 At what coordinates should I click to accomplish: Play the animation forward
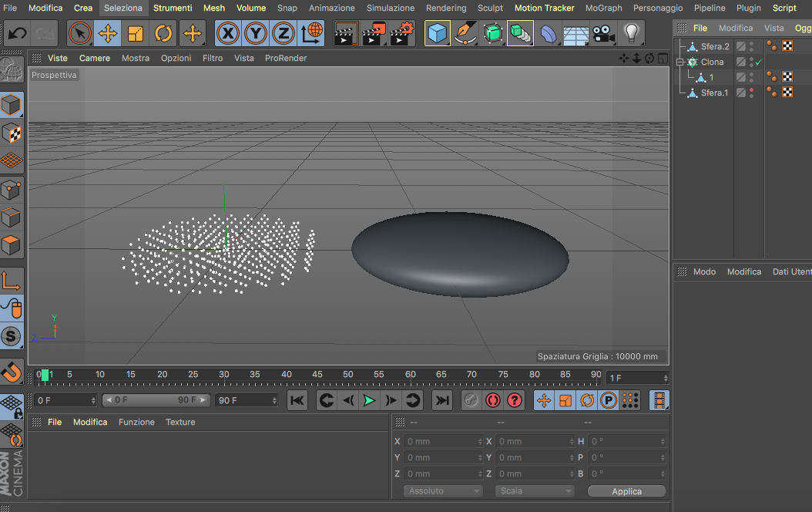click(369, 400)
